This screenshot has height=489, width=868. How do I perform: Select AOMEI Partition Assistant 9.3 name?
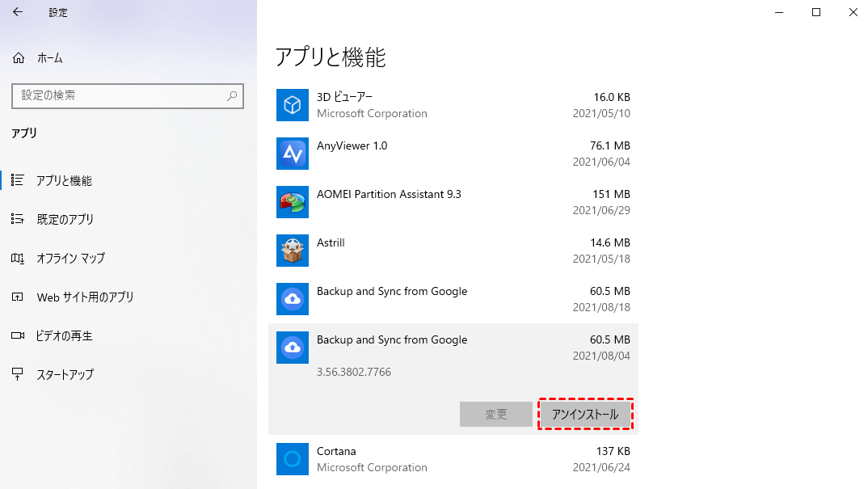click(389, 194)
